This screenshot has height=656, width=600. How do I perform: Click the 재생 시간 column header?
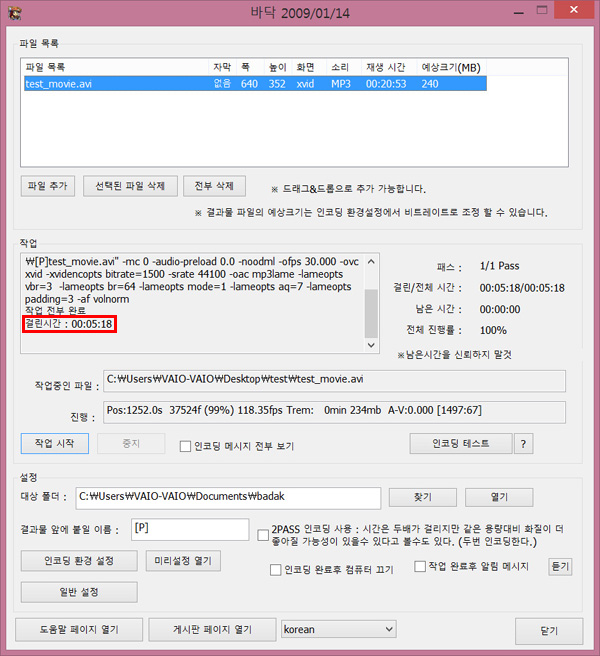tap(386, 67)
